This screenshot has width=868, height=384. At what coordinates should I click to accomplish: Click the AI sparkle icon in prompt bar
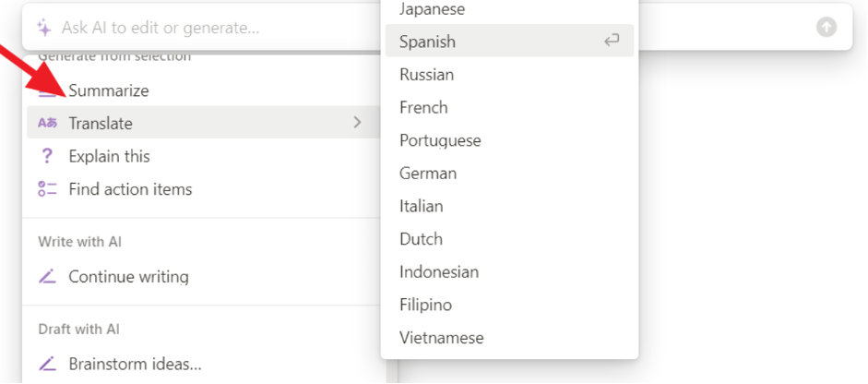(x=43, y=28)
